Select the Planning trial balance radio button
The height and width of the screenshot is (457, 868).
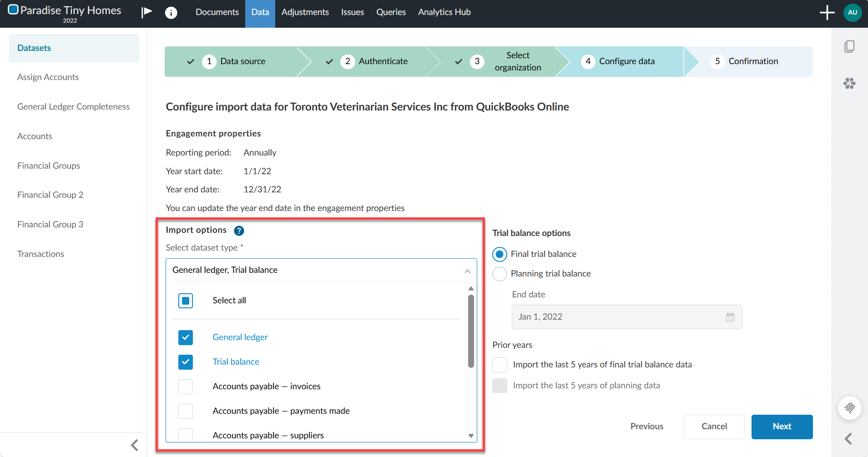point(500,274)
